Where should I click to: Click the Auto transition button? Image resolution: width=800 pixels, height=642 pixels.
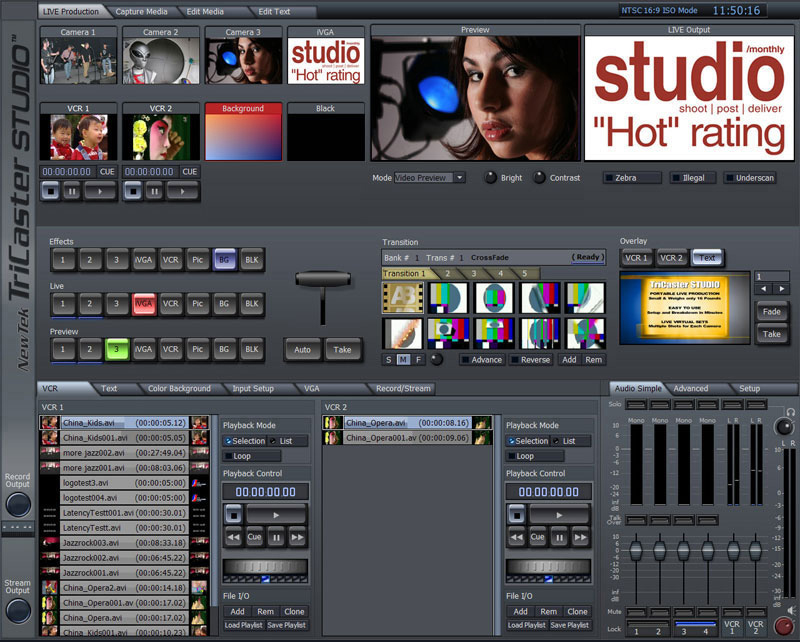tap(303, 350)
